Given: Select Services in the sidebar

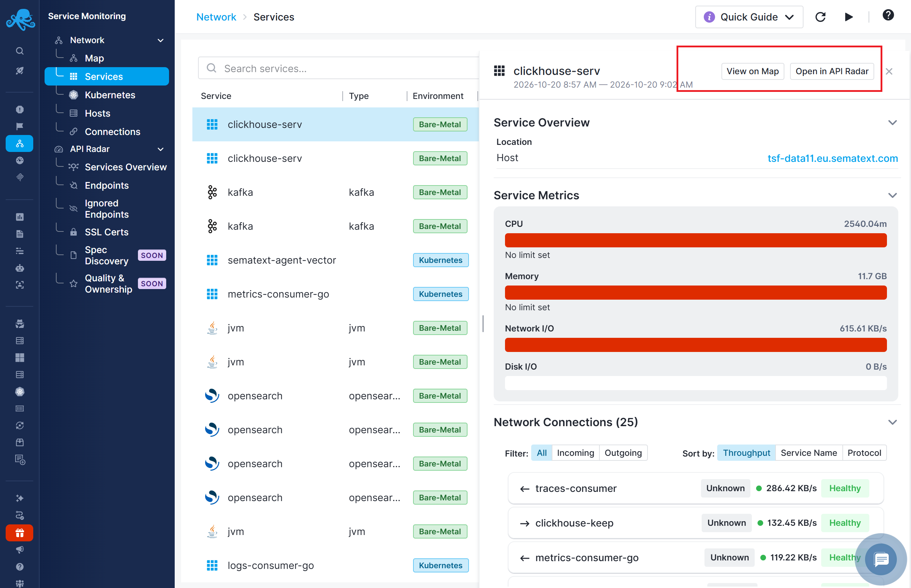Looking at the screenshot, I should point(106,76).
